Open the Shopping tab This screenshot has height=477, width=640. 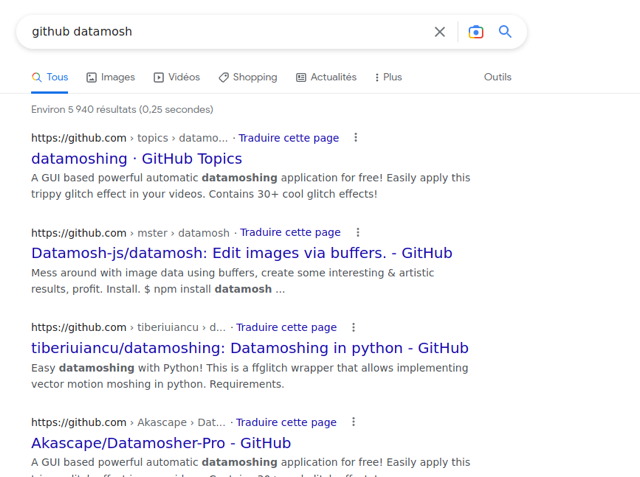click(248, 77)
